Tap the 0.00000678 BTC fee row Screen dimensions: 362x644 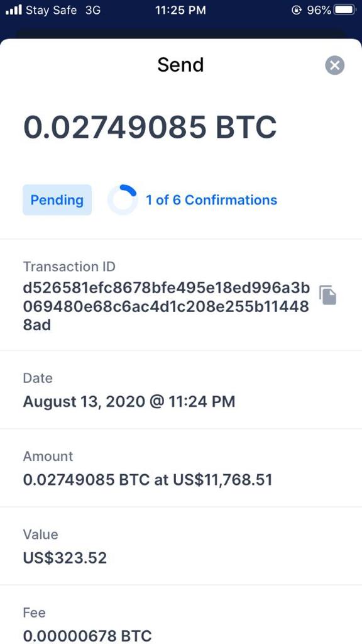[x=181, y=615]
